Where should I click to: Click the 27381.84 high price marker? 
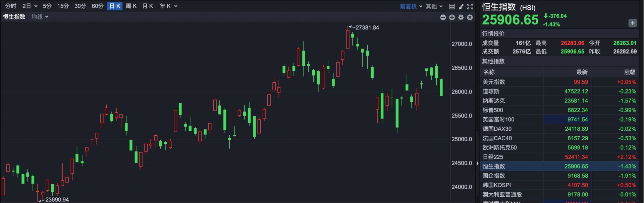(367, 27)
